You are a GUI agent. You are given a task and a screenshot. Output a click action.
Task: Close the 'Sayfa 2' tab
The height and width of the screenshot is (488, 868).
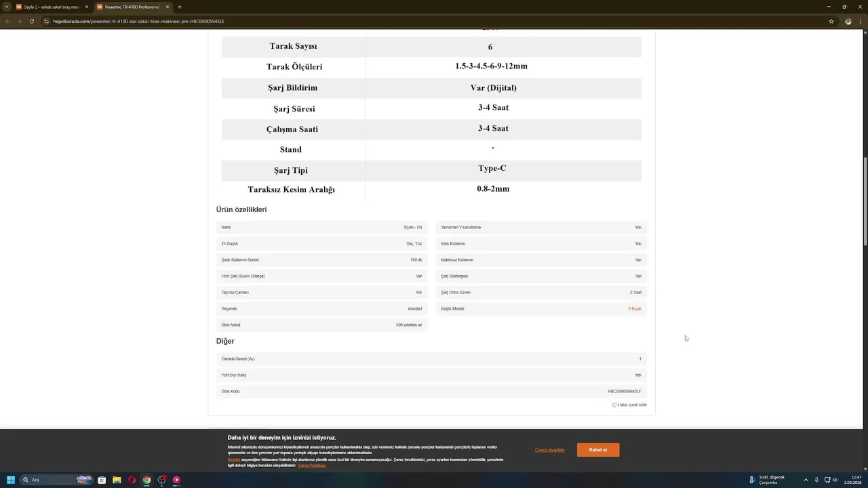pos(87,7)
